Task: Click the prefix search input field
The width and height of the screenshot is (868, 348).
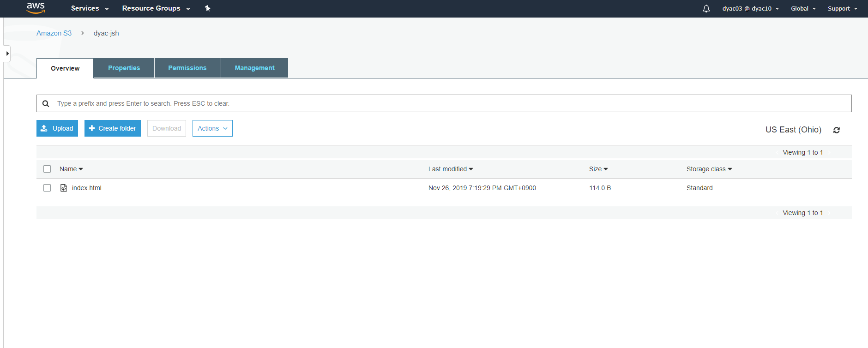Action: (x=444, y=103)
